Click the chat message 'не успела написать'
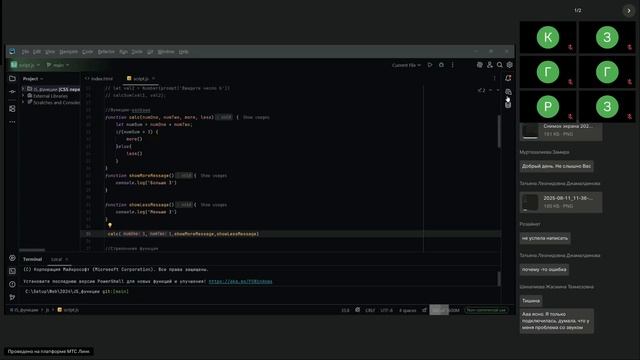The height and width of the screenshot is (360, 640). (545, 238)
